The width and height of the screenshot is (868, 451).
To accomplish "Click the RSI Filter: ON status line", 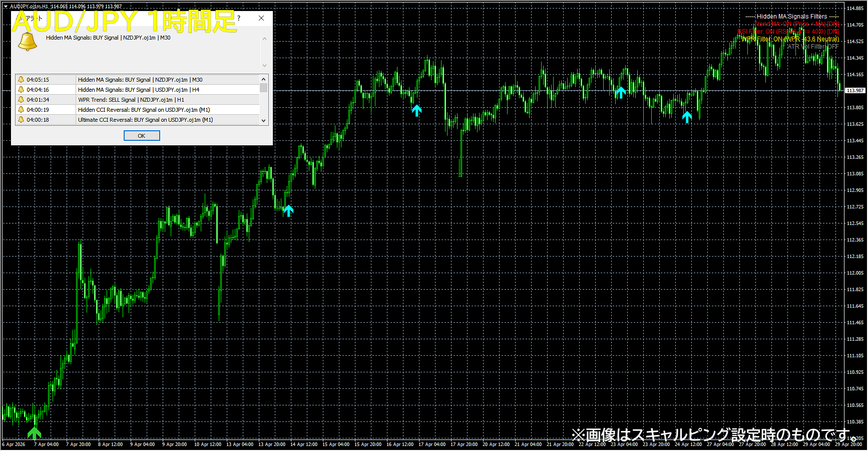I will [x=788, y=32].
